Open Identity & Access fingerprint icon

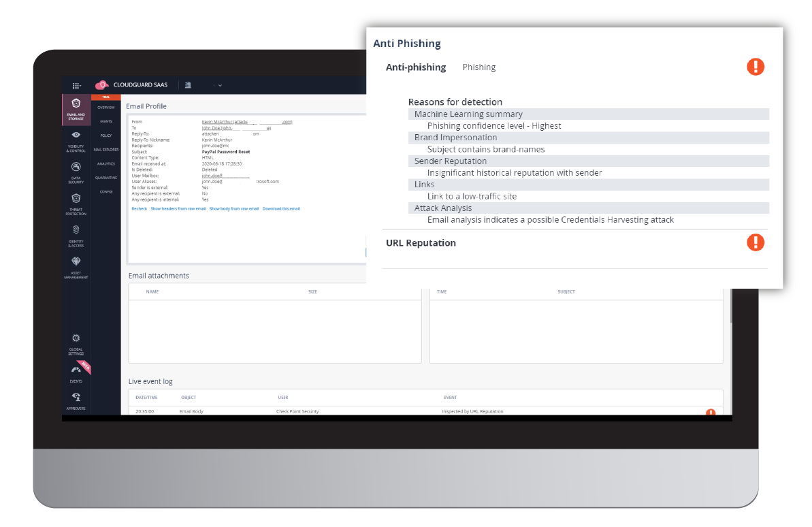[x=76, y=230]
